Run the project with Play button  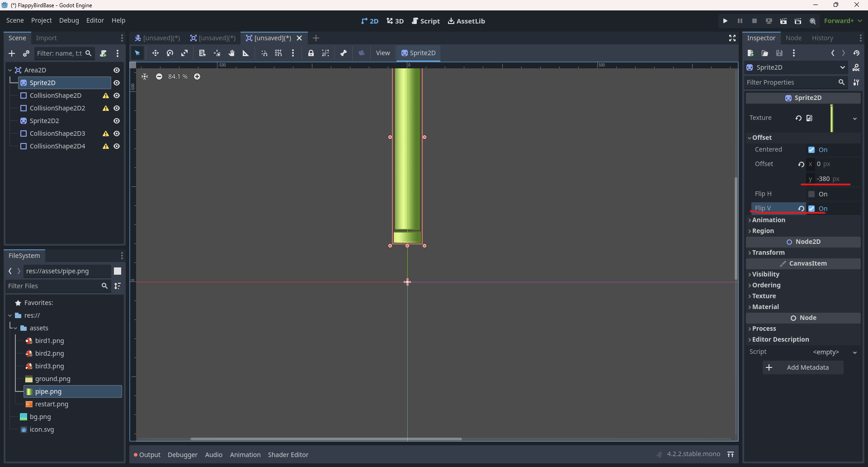[x=725, y=21]
